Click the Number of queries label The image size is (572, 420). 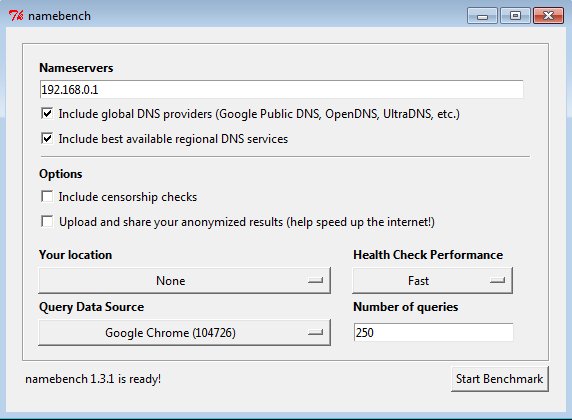[406, 307]
